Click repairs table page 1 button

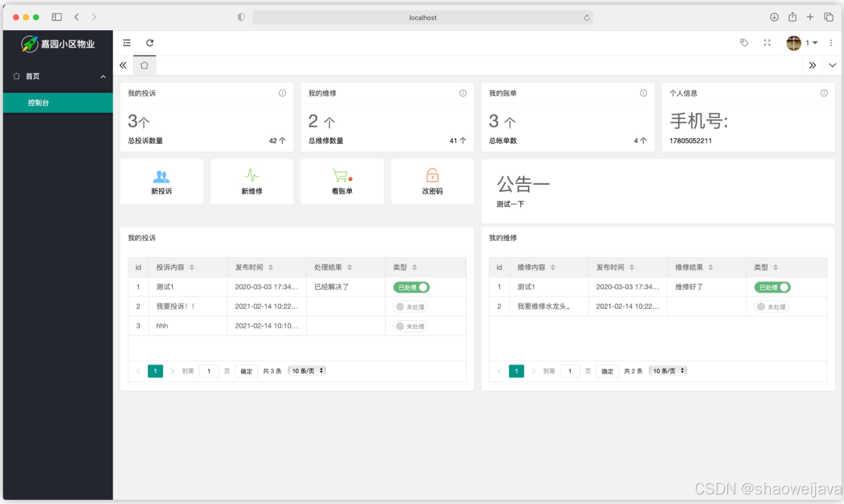(517, 371)
